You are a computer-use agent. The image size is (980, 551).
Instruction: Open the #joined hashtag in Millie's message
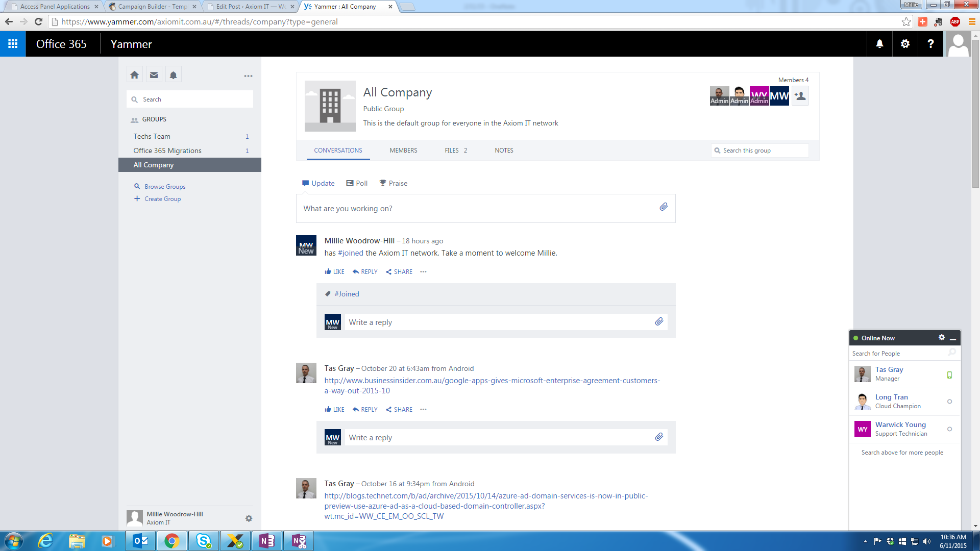[x=350, y=253]
